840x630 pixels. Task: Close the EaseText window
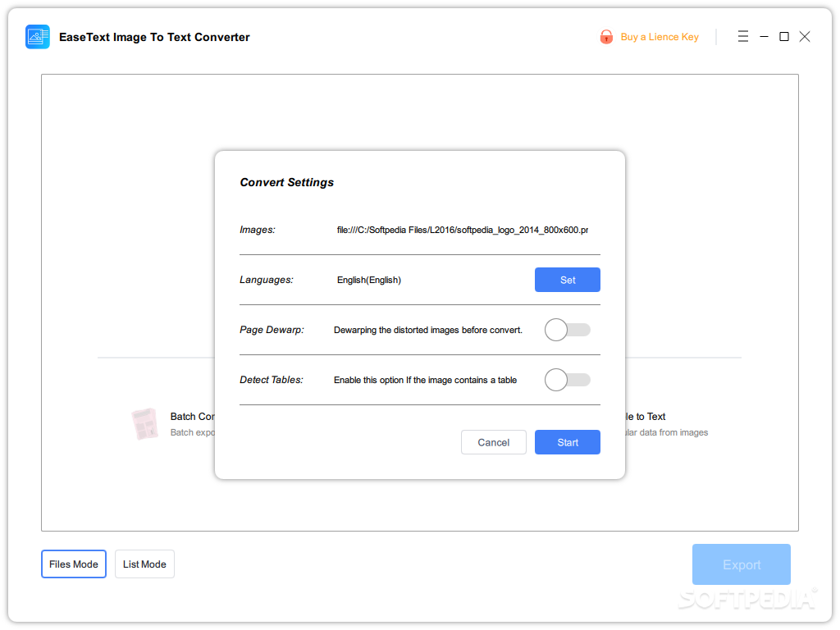click(x=804, y=36)
